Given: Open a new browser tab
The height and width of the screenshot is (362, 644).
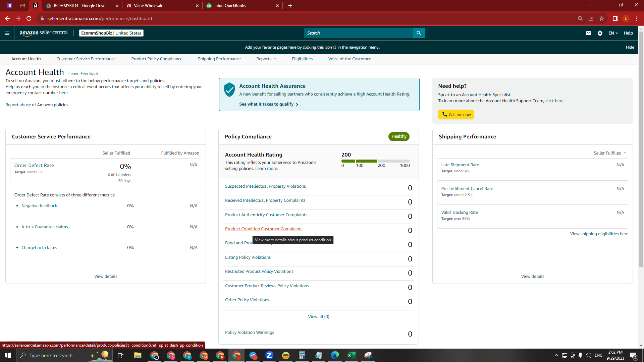Looking at the screenshot, I should pyautogui.click(x=290, y=6).
